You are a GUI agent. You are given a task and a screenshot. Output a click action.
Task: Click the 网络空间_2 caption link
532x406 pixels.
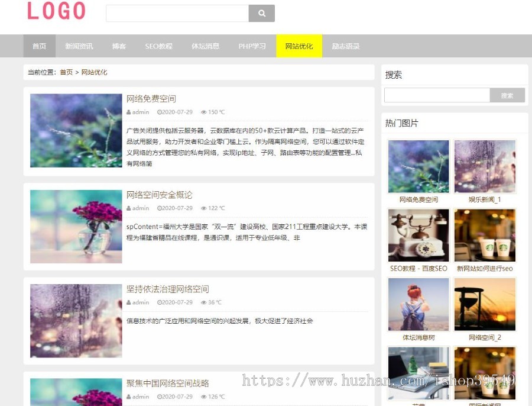coord(485,338)
